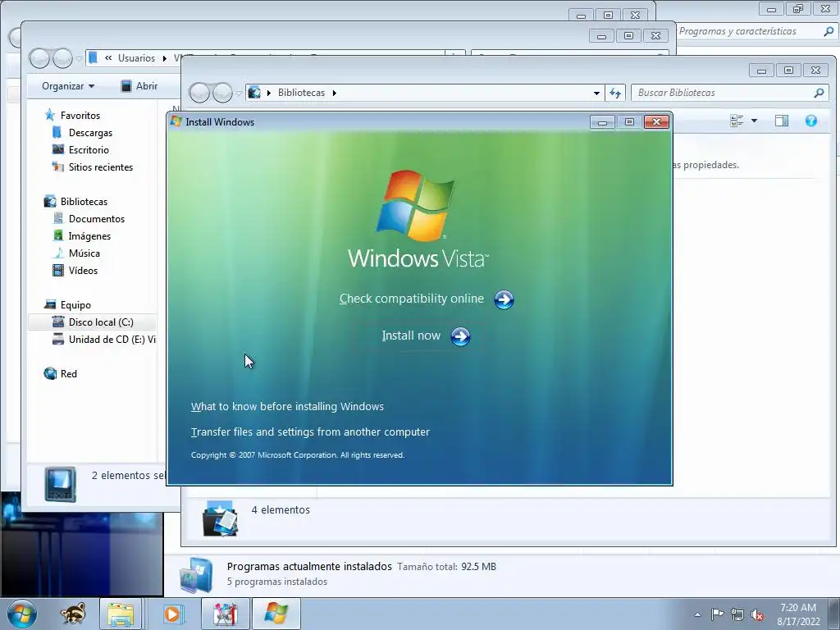Click Buscar Bibliotecas search field
The width and height of the screenshot is (840, 630).
click(x=724, y=93)
